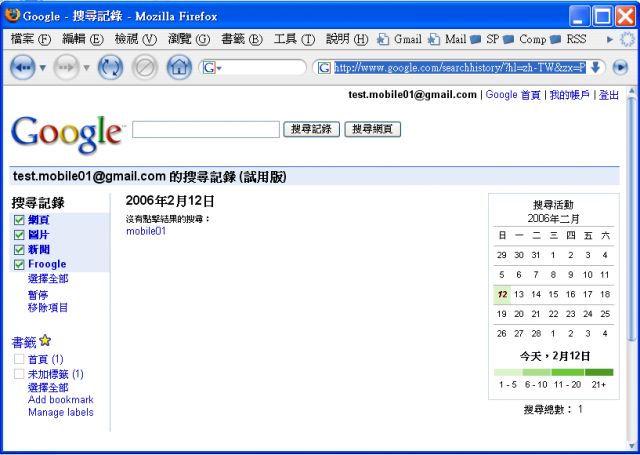Click the Google logo on the page
The height and width of the screenshot is (455, 640).
[x=67, y=133]
